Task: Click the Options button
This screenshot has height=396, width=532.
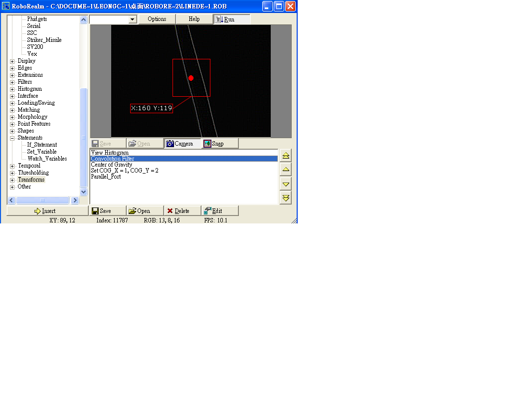Action: [x=157, y=19]
